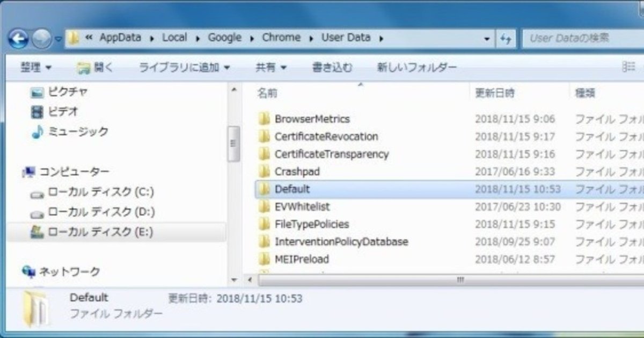The height and width of the screenshot is (338, 644).
Task: Click navigation pane scrollbar down arrow
Action: 234,281
